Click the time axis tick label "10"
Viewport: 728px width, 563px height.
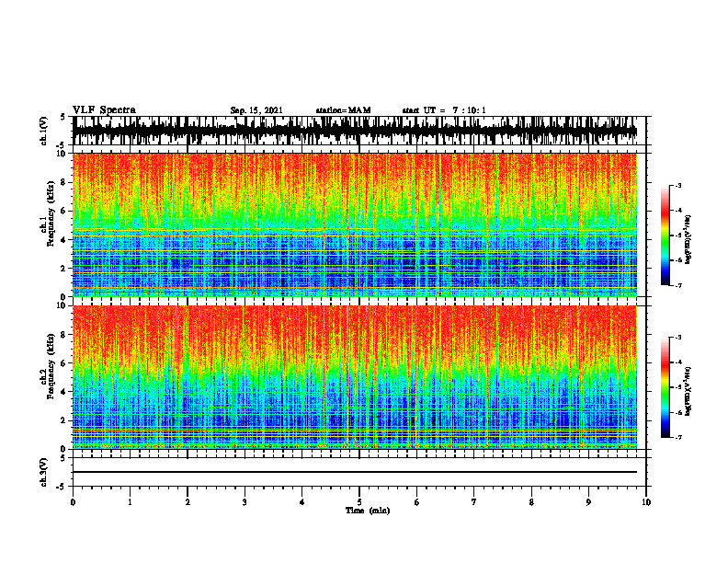coord(646,502)
